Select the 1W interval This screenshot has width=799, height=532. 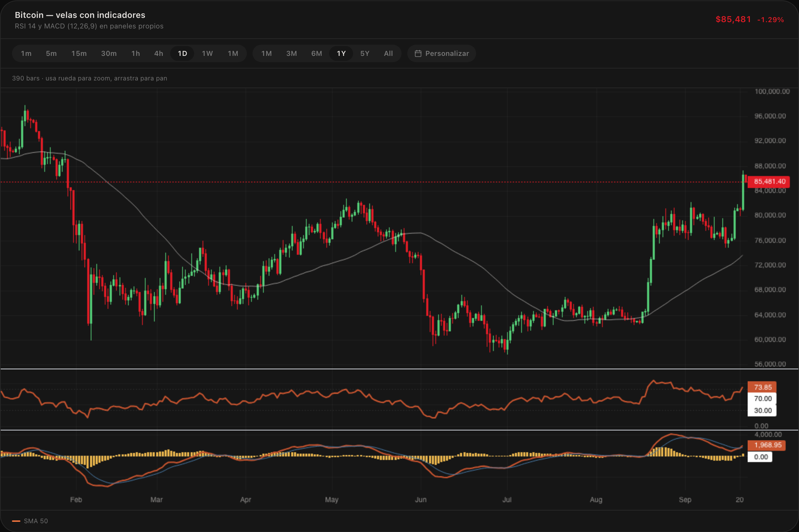[207, 53]
